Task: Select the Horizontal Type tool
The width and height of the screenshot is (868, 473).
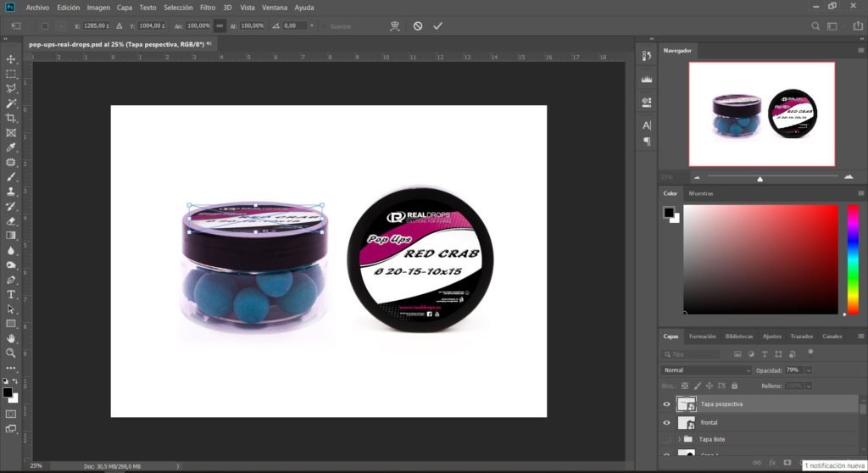Action: (x=10, y=295)
